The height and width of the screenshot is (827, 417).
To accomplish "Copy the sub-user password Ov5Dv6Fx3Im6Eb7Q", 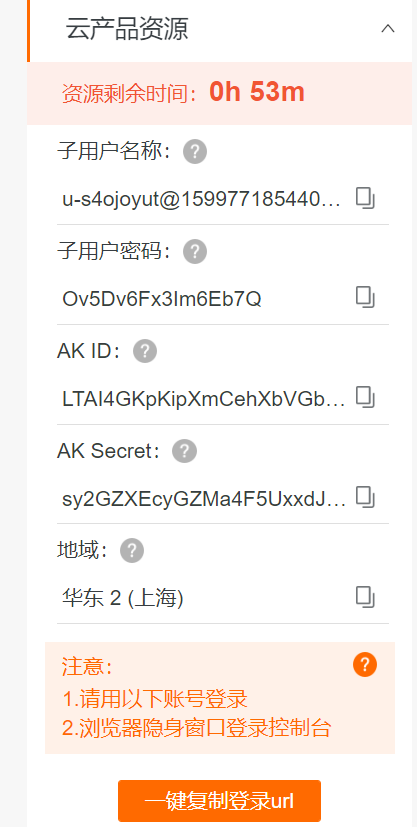I will tap(365, 298).
